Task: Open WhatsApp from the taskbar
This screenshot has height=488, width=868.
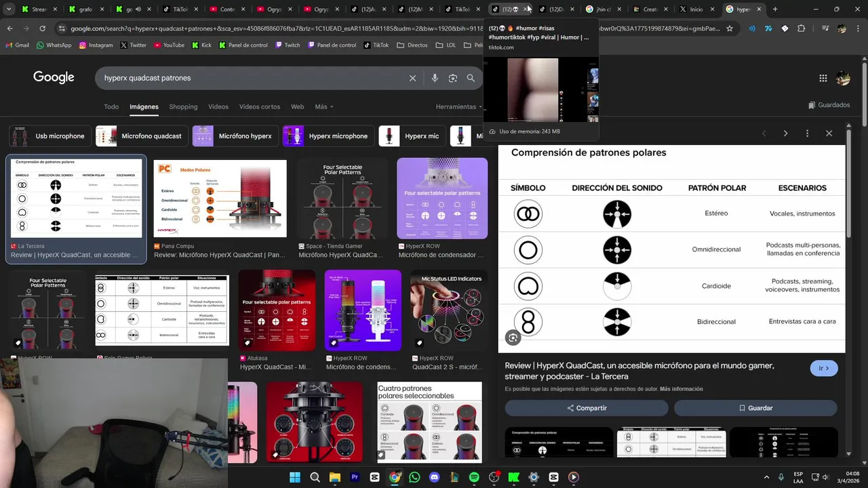Action: (x=414, y=477)
